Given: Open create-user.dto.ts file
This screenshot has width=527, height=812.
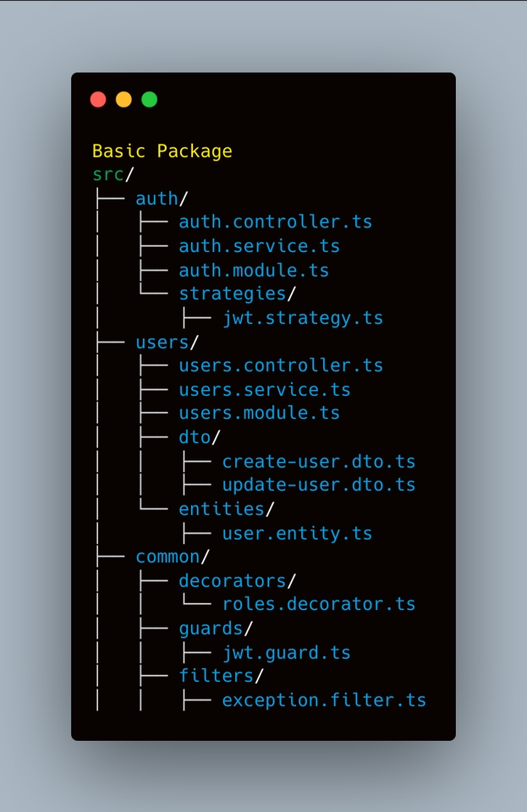Looking at the screenshot, I should 319,462.
